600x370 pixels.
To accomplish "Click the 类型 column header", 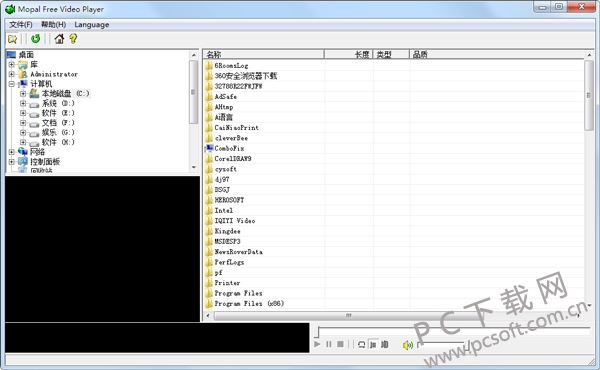I will pyautogui.click(x=391, y=54).
